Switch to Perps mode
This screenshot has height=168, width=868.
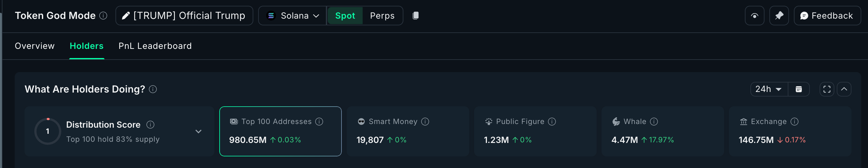coord(382,16)
